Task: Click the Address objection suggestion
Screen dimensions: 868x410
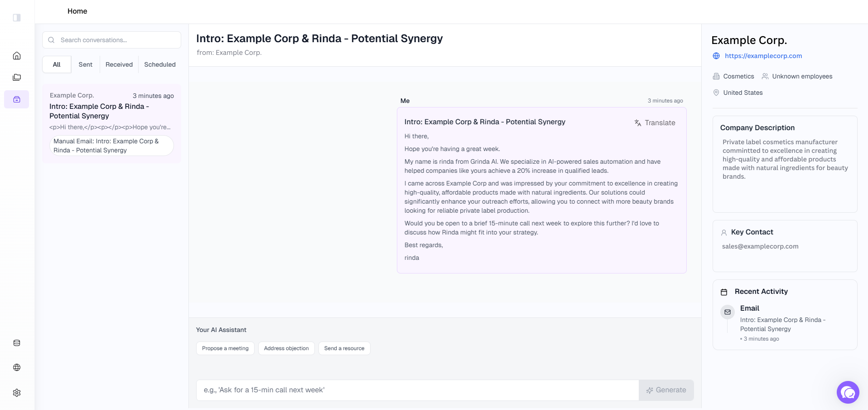Action: [x=286, y=348]
